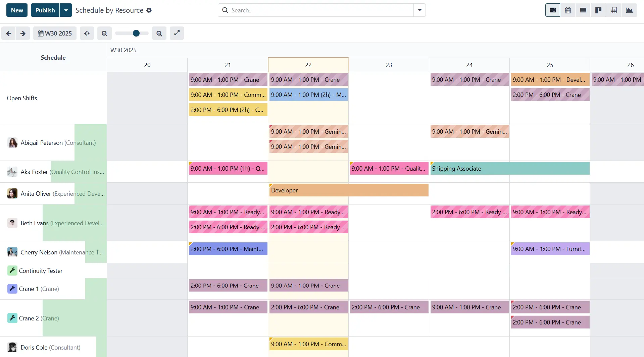Go to the previous week

9,34
